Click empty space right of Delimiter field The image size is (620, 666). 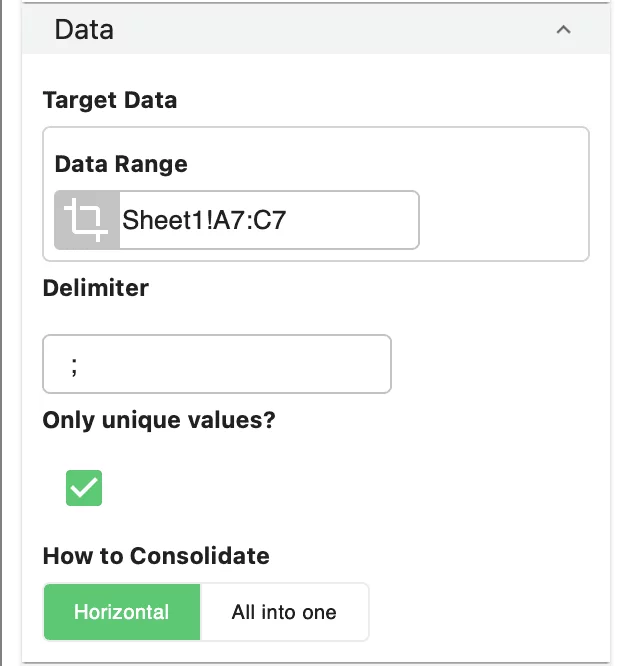point(490,365)
